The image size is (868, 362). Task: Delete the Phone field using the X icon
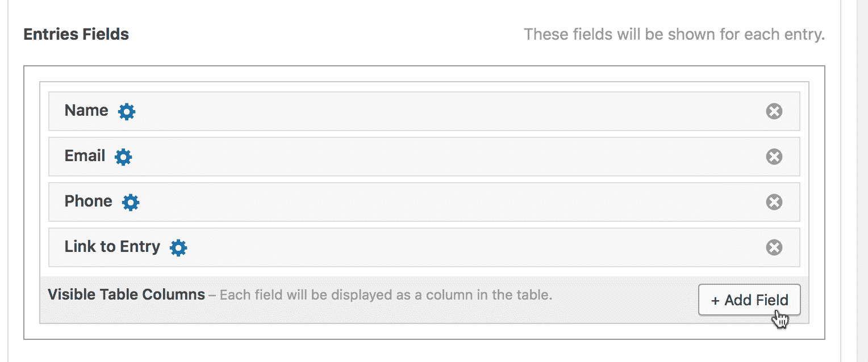click(774, 202)
